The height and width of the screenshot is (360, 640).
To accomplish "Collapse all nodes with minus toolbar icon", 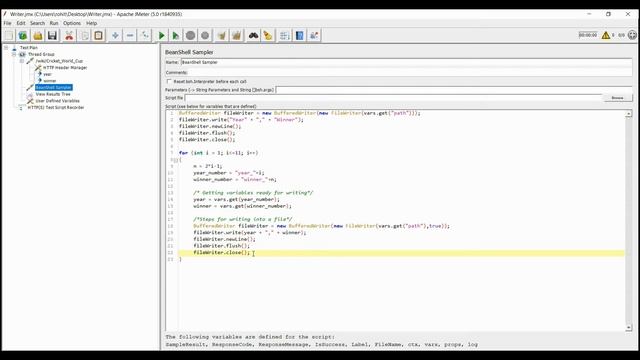I will pyautogui.click(x=130, y=36).
